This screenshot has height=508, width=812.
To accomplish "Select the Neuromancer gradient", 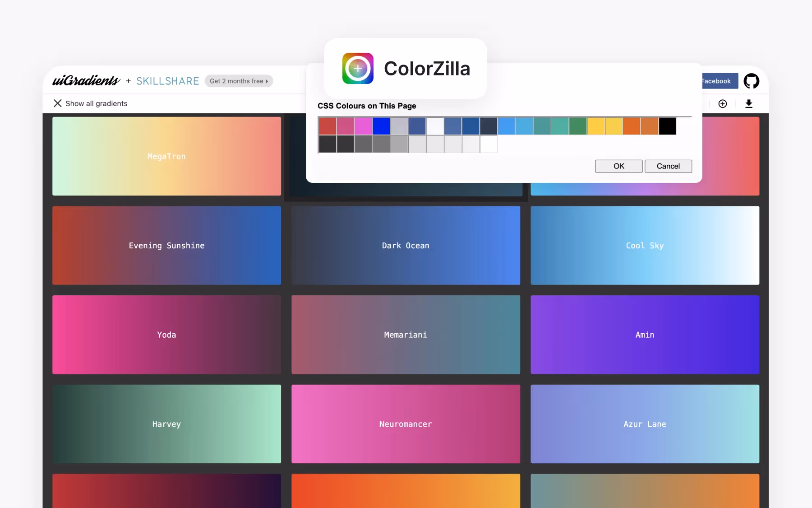I will (406, 424).
